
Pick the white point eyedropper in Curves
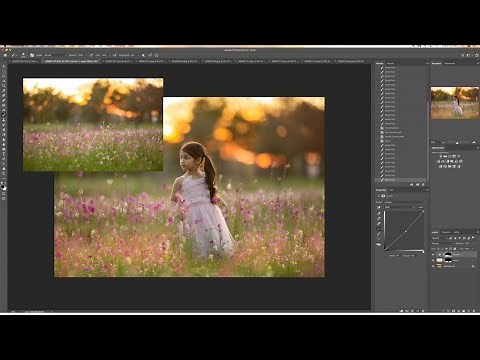point(379,223)
